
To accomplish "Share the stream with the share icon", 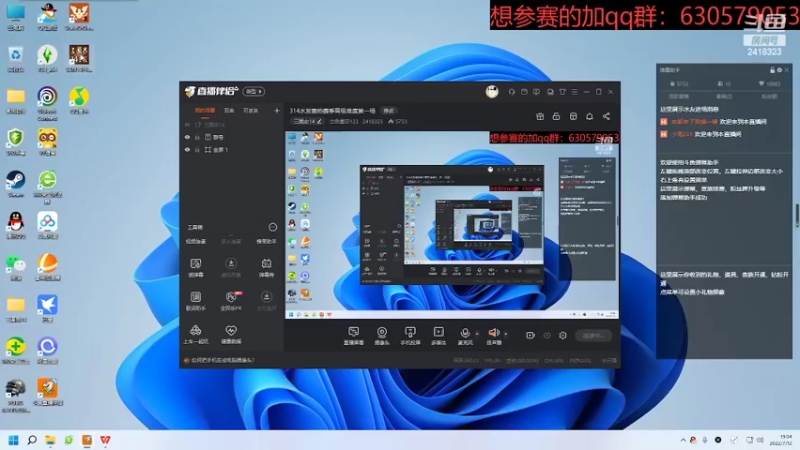I will [606, 116].
